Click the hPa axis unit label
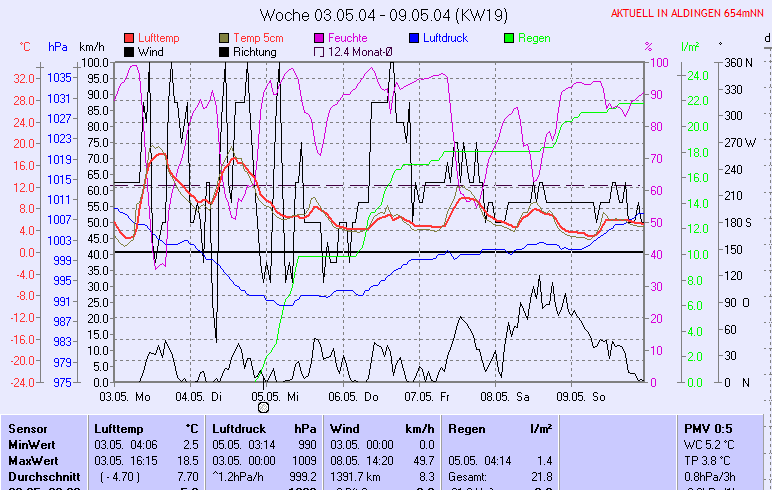Screen dimensions: 772x490 tap(57, 47)
